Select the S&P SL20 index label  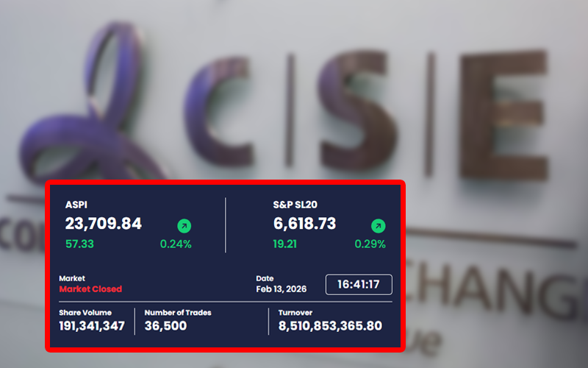[x=295, y=205]
